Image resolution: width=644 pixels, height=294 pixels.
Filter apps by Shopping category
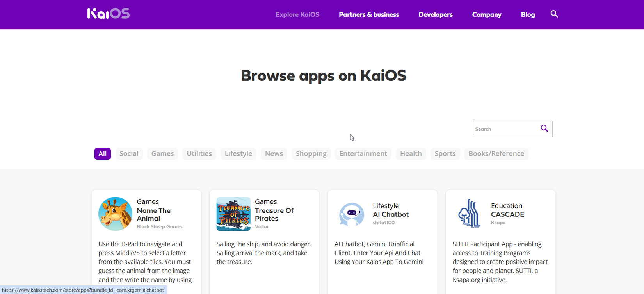(x=311, y=153)
